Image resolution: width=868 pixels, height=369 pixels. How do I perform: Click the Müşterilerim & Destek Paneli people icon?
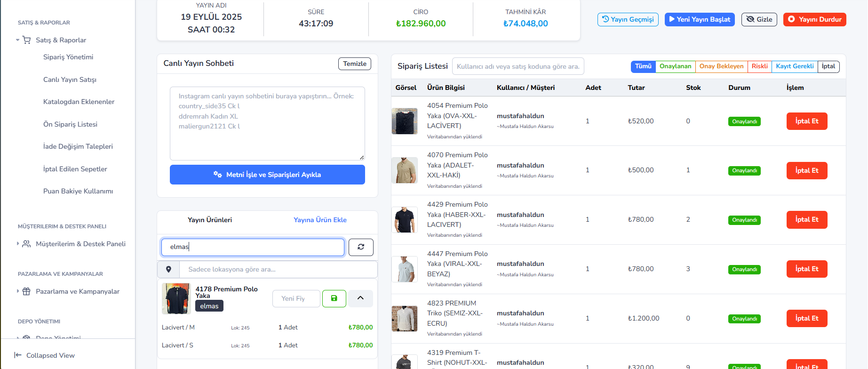point(27,244)
